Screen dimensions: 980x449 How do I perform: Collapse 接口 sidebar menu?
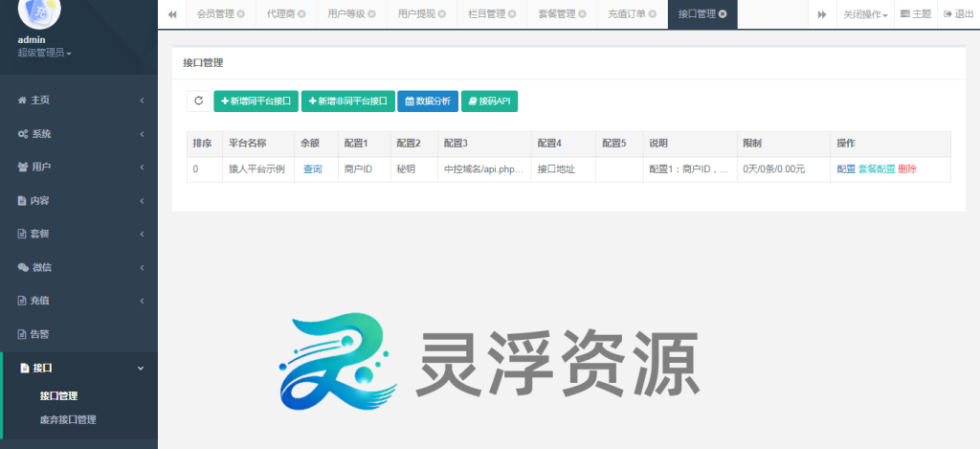(x=78, y=369)
